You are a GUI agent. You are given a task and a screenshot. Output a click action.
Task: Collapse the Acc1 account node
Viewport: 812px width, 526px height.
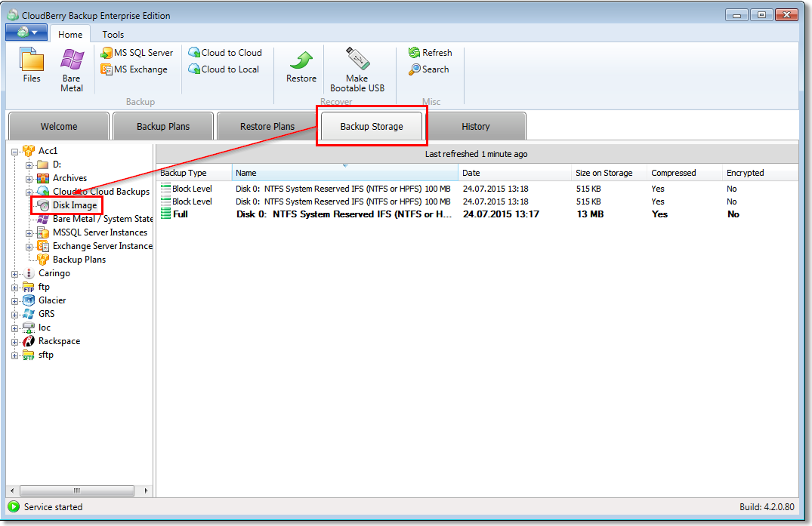click(x=15, y=152)
